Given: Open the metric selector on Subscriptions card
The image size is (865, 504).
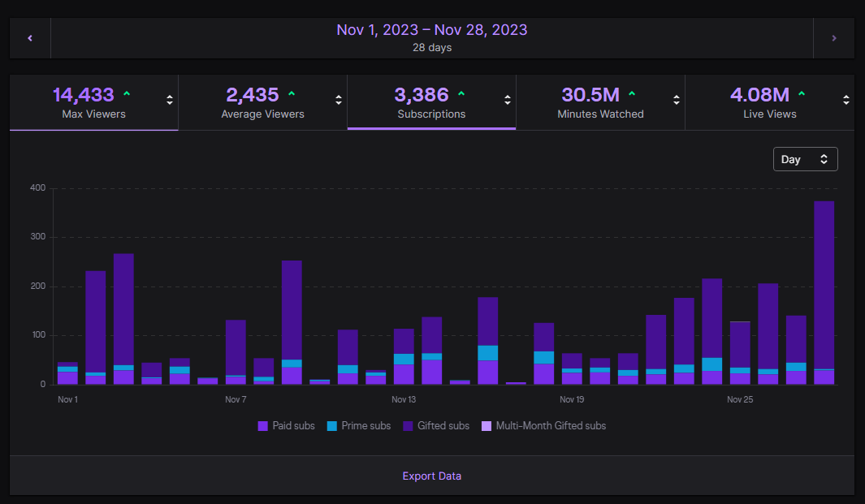Looking at the screenshot, I should coord(507,101).
